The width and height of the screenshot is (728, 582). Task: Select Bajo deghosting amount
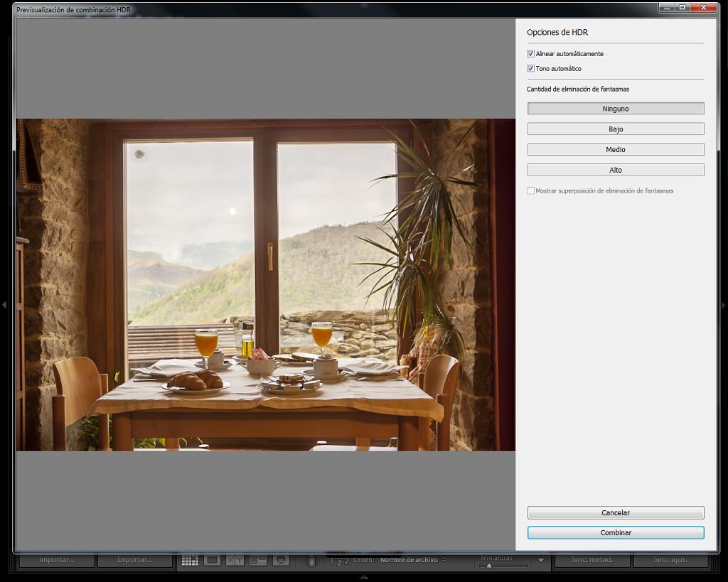pos(616,129)
